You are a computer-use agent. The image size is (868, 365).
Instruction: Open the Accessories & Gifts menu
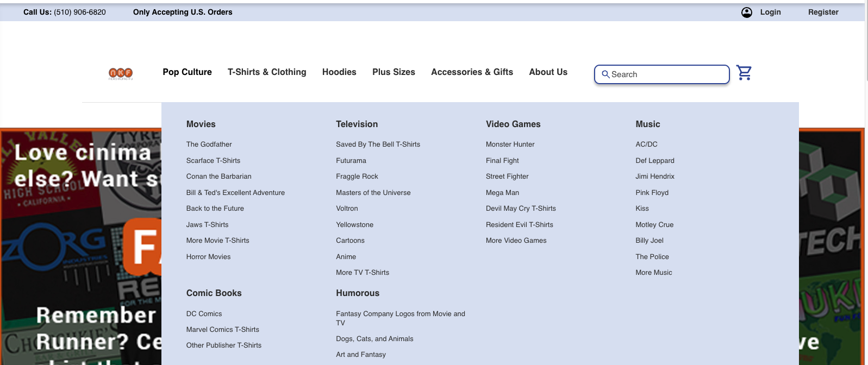point(472,72)
